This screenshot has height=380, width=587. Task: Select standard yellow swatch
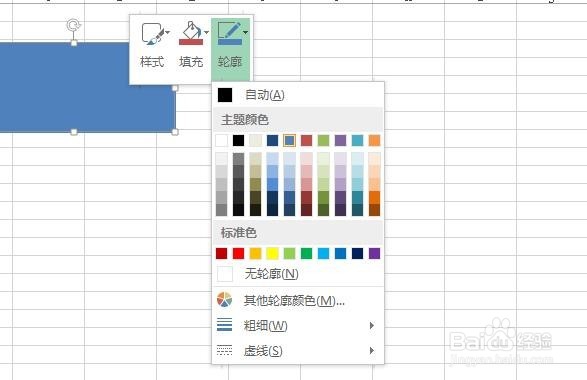273,253
